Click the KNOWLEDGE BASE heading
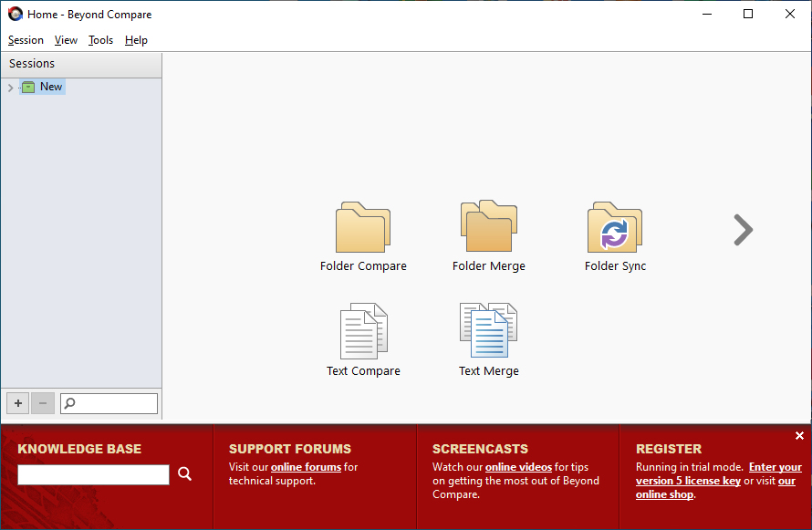The height and width of the screenshot is (530, 812). coord(79,449)
